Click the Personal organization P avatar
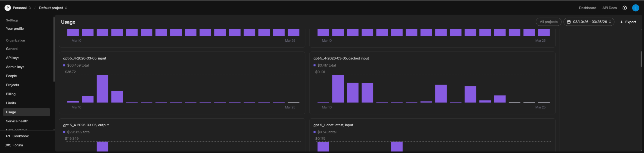 pyautogui.click(x=8, y=8)
